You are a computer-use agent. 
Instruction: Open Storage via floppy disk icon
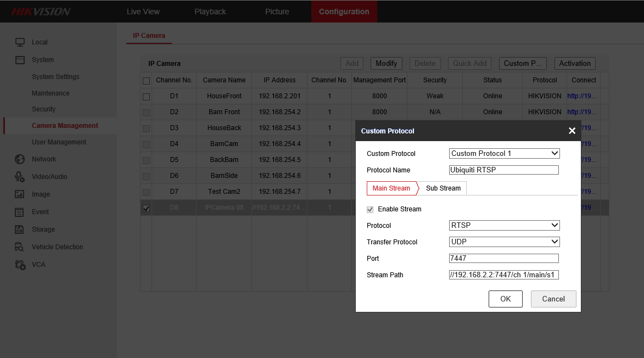point(20,230)
